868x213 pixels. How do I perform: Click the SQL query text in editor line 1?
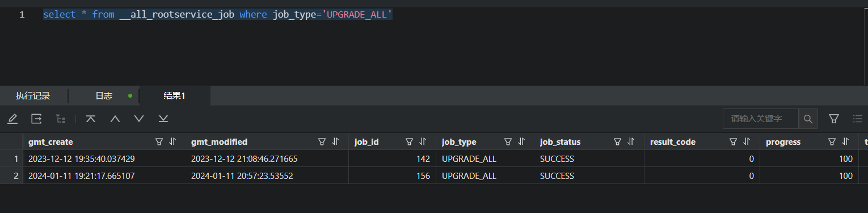point(218,14)
